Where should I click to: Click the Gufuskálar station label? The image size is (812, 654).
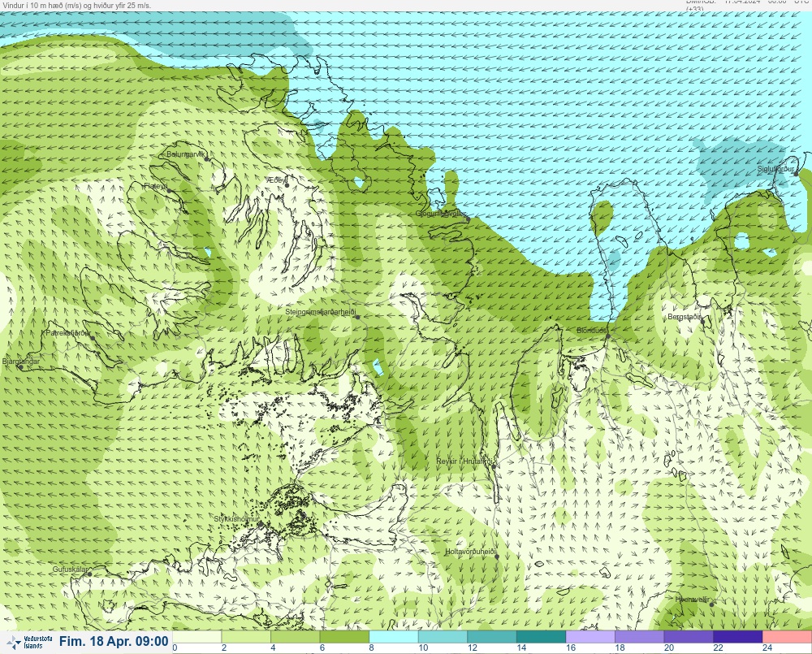(x=71, y=569)
